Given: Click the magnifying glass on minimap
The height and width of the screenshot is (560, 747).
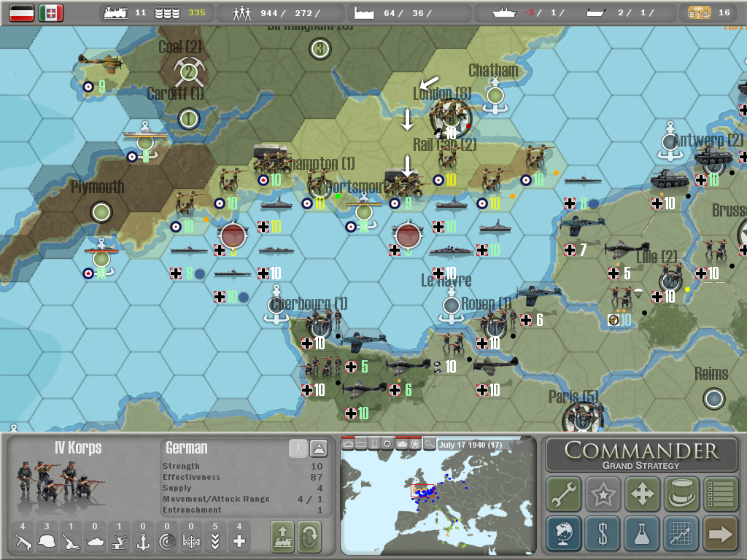Looking at the screenshot, I should click(x=430, y=443).
